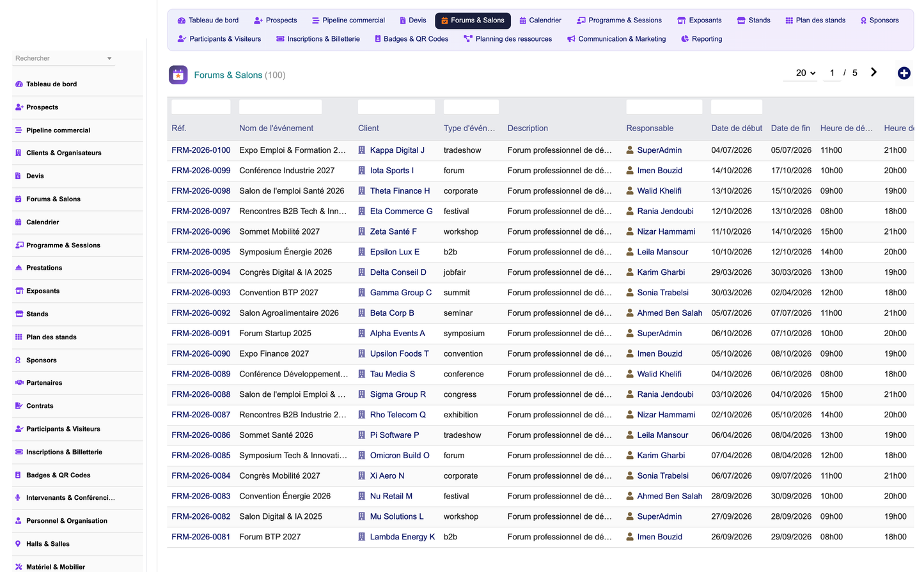Click the Nom de l'événement filter field
924x572 pixels.
click(x=280, y=107)
